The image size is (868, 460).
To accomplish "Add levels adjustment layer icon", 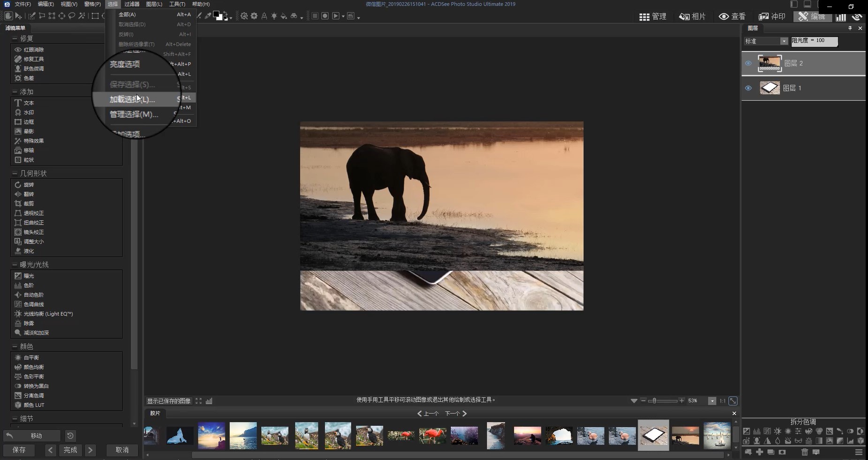I will point(757,431).
